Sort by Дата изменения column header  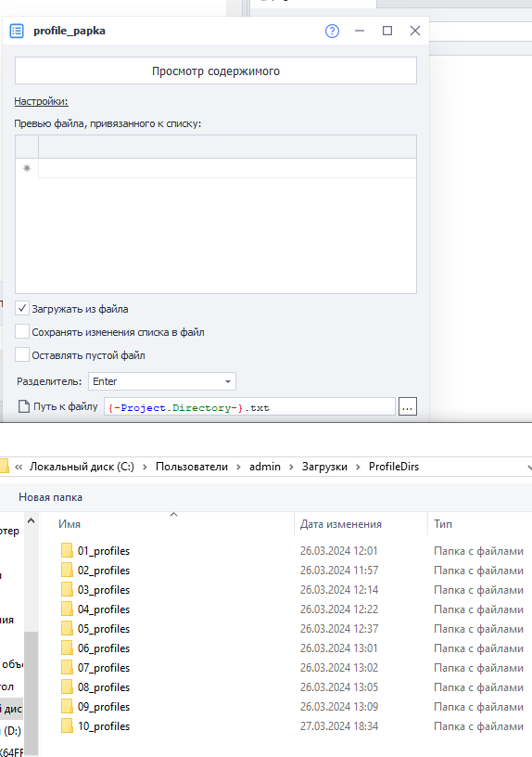[x=340, y=524]
